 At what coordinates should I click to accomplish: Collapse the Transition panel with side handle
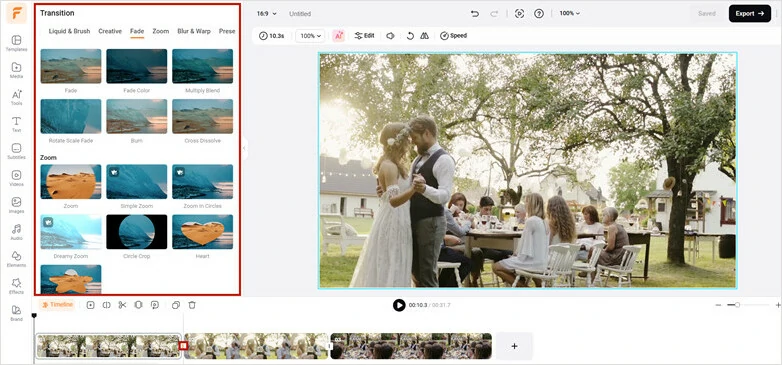coord(244,148)
